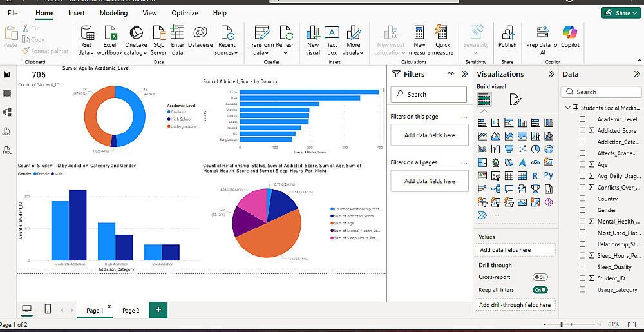Screen dimensions: 644x332
Task: Check the Student_ID field
Action: pyautogui.click(x=582, y=278)
